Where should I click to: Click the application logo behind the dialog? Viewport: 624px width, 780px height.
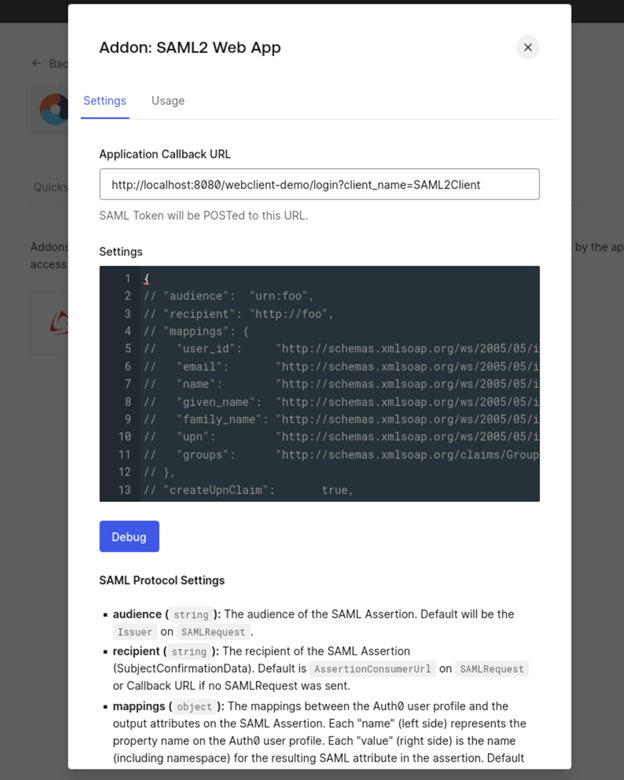click(54, 109)
